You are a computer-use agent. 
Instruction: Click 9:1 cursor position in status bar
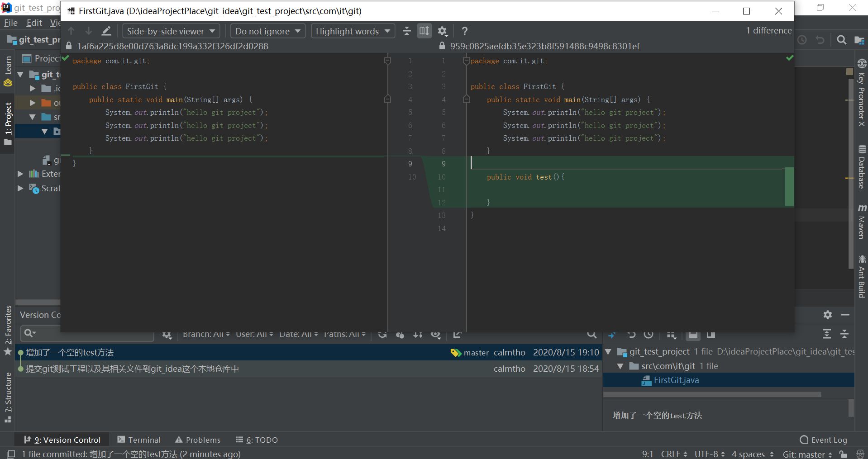click(647, 454)
